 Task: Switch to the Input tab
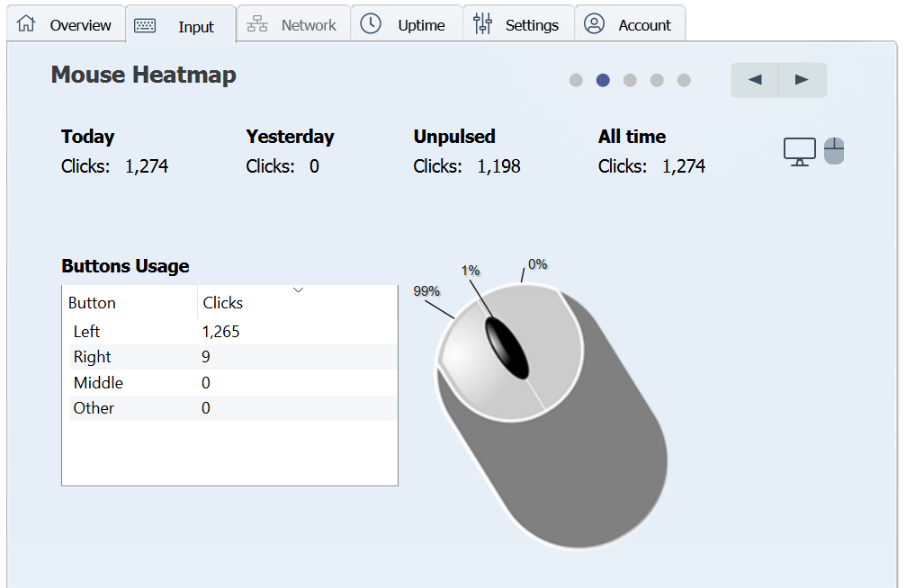[x=180, y=25]
